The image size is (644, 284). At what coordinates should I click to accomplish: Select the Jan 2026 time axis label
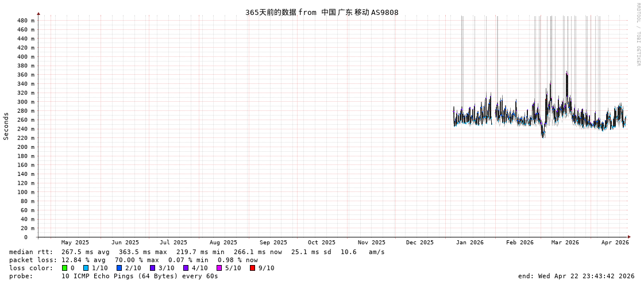click(x=469, y=243)
